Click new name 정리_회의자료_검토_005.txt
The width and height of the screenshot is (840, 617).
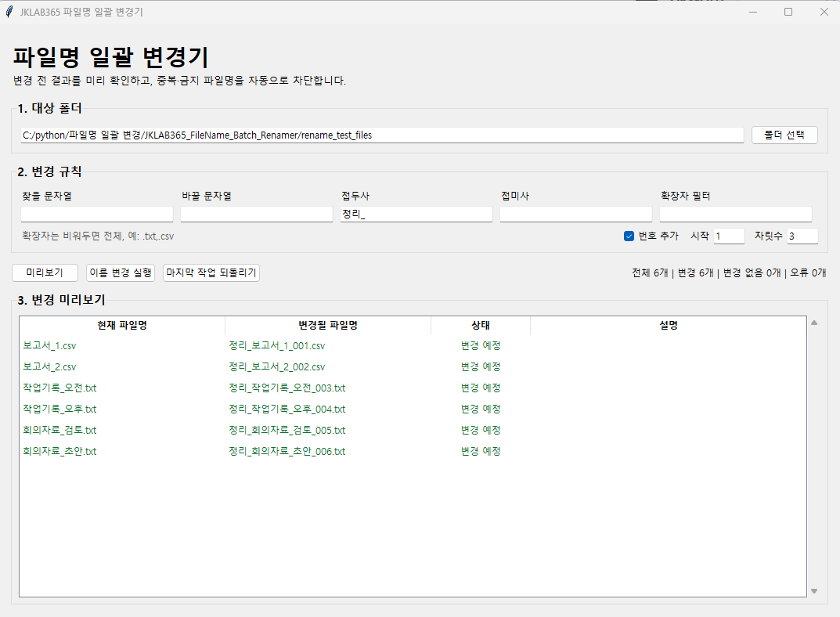click(x=287, y=430)
